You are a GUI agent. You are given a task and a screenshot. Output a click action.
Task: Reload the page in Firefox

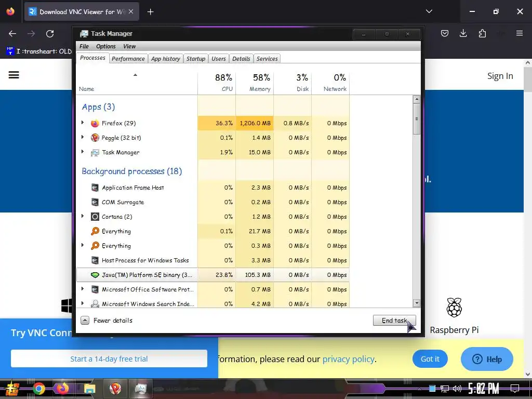click(50, 34)
